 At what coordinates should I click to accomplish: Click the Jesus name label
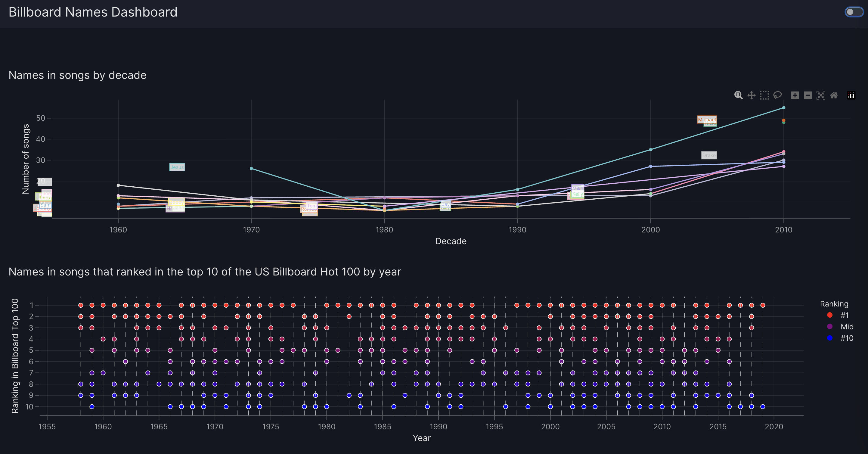click(177, 167)
